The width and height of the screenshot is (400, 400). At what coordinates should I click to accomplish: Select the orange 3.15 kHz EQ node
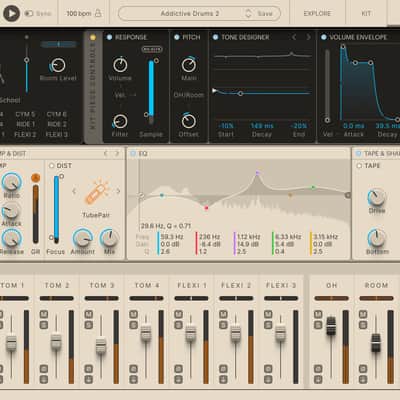click(290, 195)
